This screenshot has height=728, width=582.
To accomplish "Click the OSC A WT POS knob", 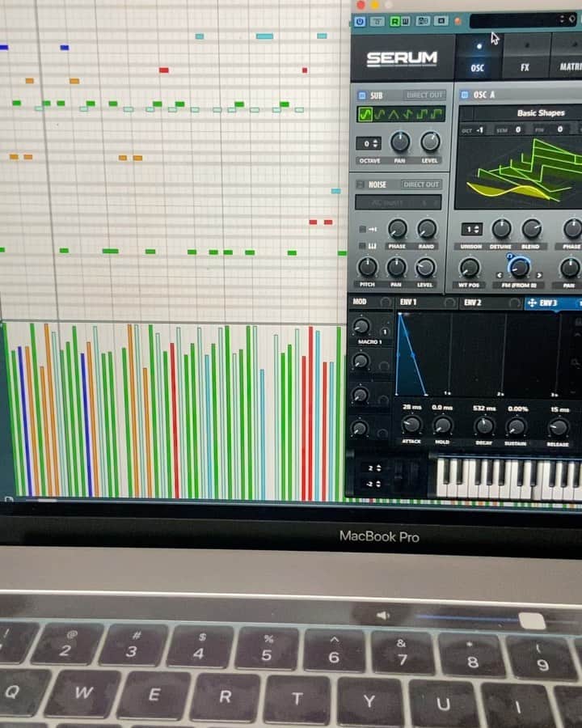I will pos(469,268).
